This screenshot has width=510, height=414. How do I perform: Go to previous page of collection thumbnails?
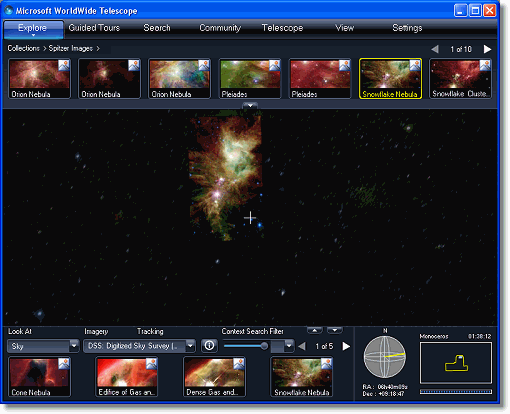435,49
